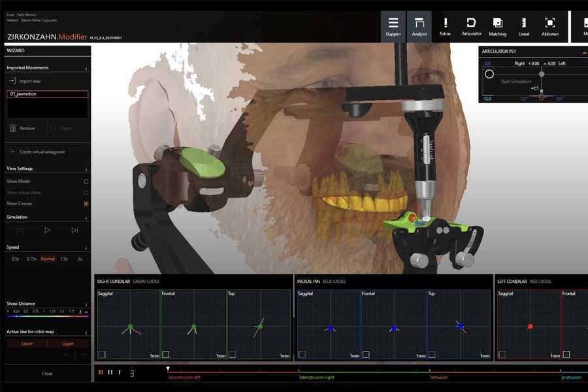
Task: Click Start Simulation in Articulator panel
Action: [x=515, y=82]
